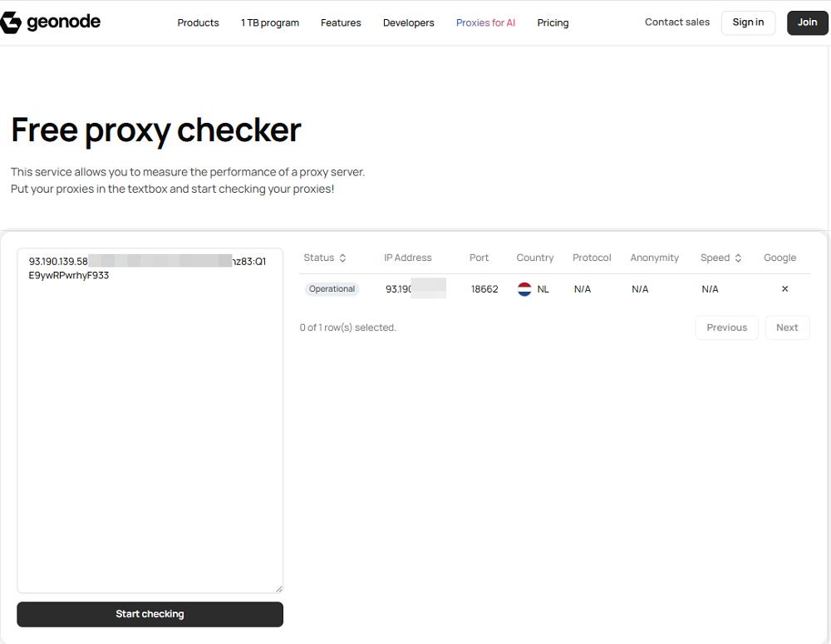
Task: Click the Netherlands flag icon in the table
Action: pos(524,289)
